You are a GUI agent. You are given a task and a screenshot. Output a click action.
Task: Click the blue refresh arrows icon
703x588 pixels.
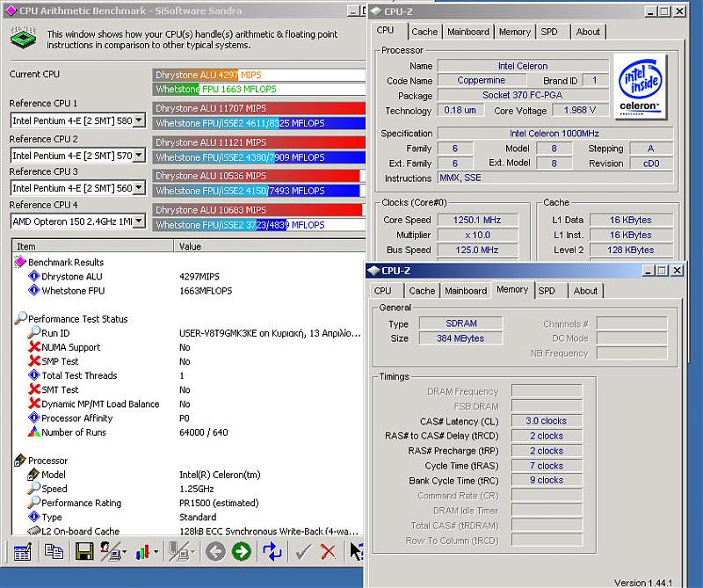pyautogui.click(x=272, y=552)
